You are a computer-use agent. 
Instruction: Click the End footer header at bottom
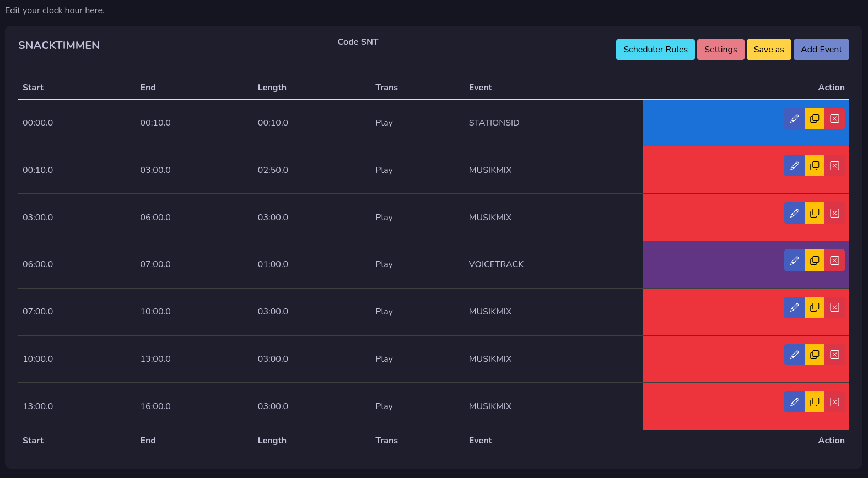coord(148,441)
